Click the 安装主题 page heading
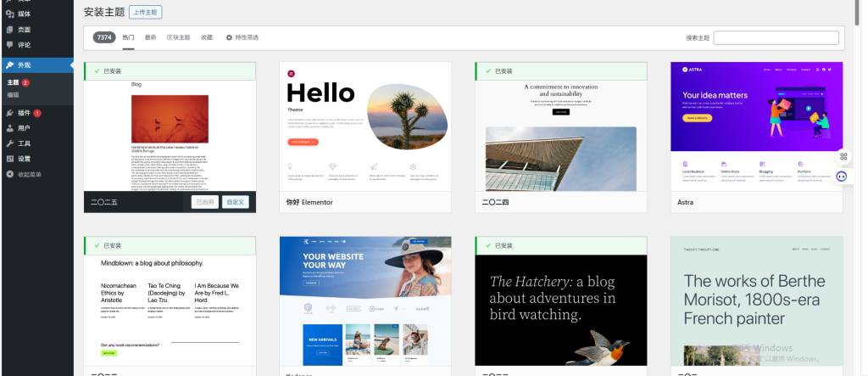The image size is (868, 376). [103, 12]
